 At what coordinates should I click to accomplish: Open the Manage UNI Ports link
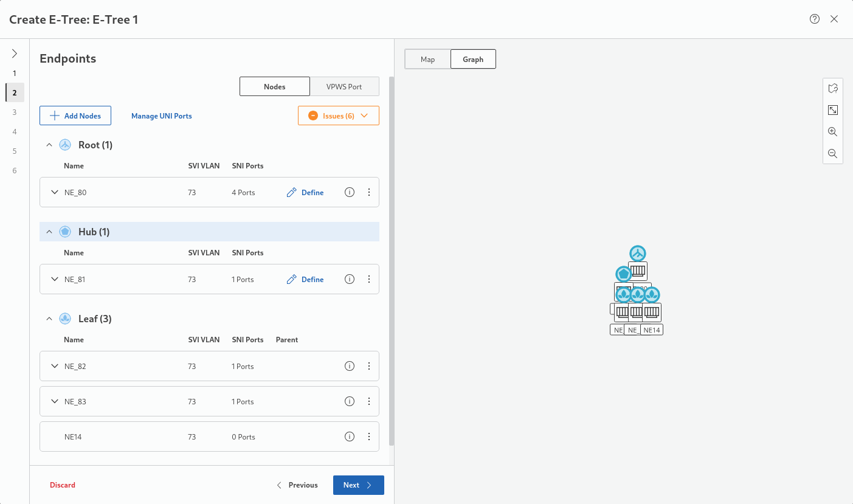[162, 116]
